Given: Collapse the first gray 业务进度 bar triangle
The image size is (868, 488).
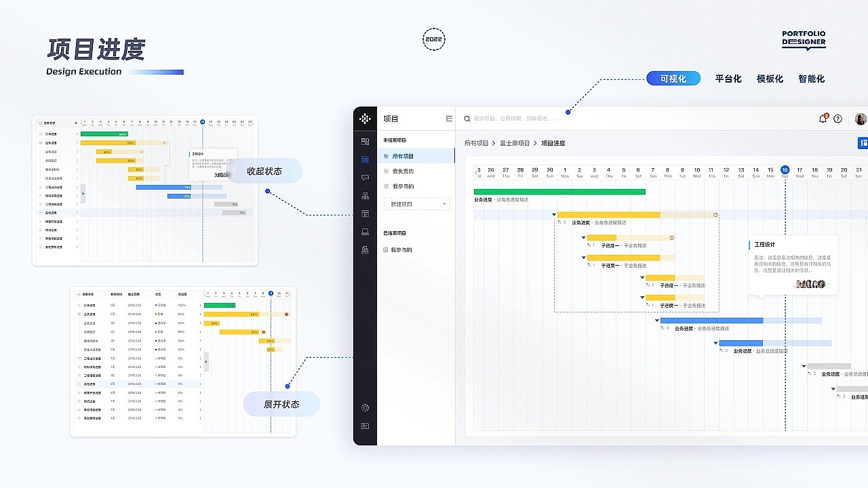Looking at the screenshot, I should [804, 366].
